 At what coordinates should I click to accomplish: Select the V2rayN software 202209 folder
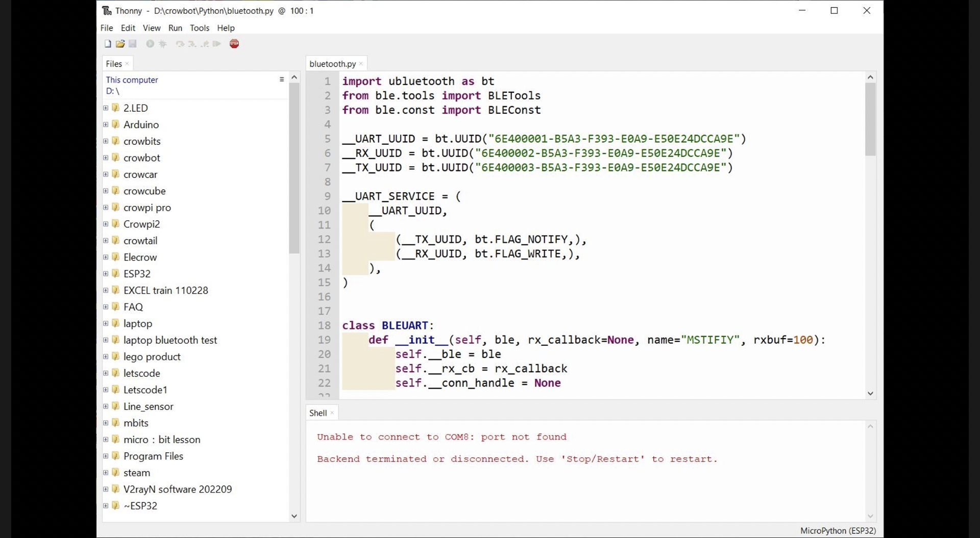pyautogui.click(x=178, y=489)
